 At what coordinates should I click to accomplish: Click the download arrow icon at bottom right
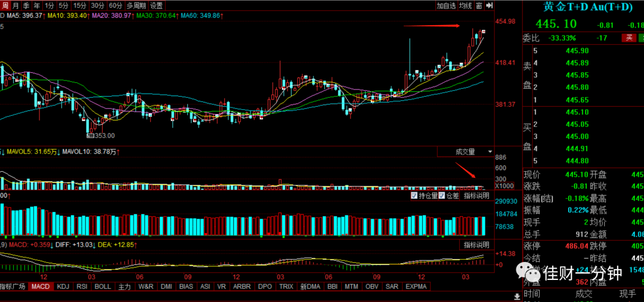516,296
